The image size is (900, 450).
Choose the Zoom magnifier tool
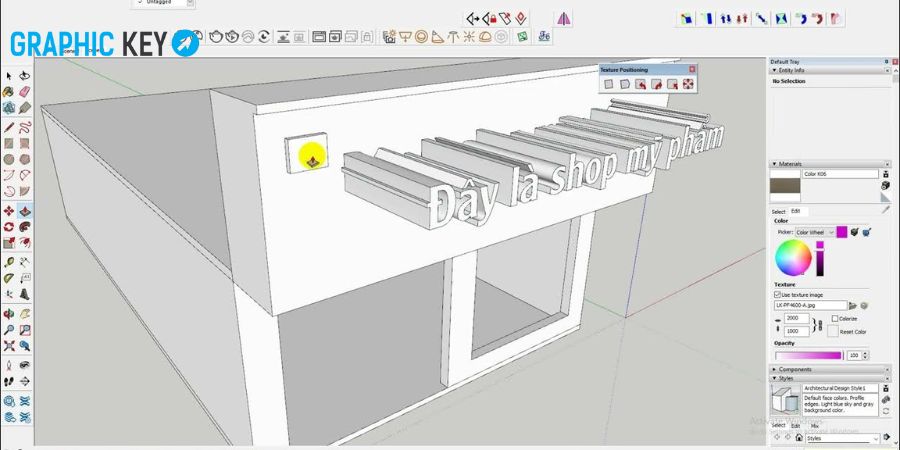[x=9, y=329]
